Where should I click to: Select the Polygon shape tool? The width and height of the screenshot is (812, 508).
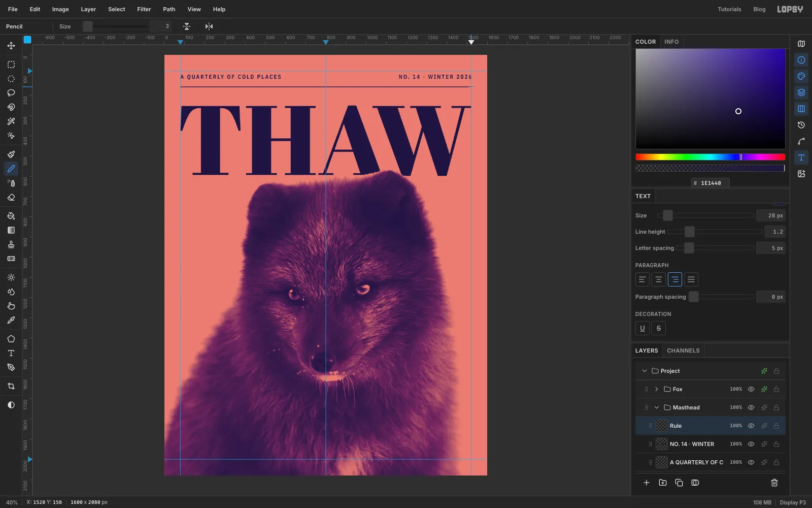11,339
